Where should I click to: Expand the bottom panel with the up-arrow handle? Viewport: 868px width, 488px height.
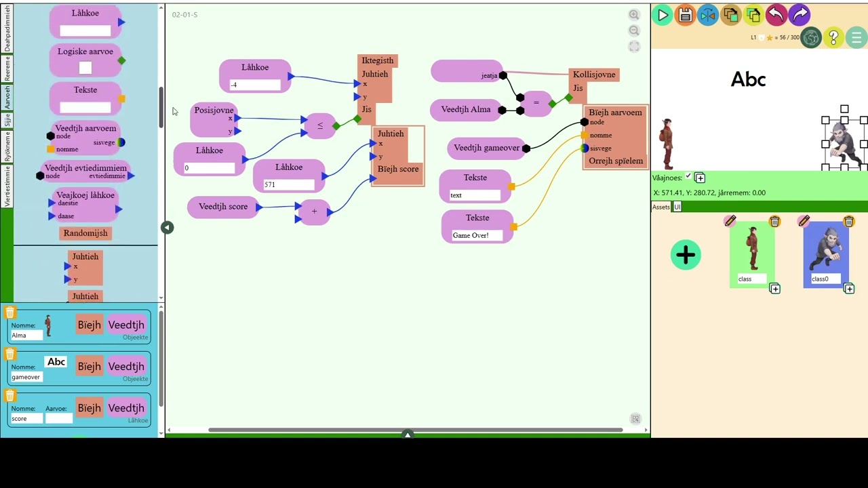click(x=408, y=434)
